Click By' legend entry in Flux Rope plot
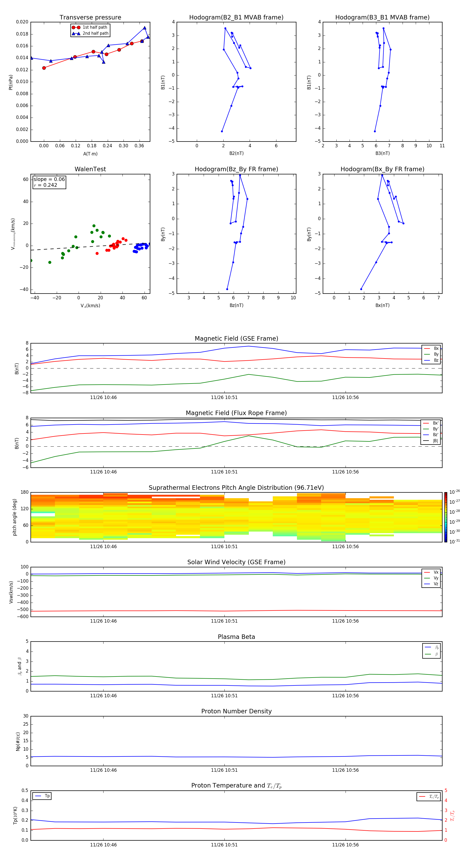Screen dimensions: 473x868 [x=431, y=429]
